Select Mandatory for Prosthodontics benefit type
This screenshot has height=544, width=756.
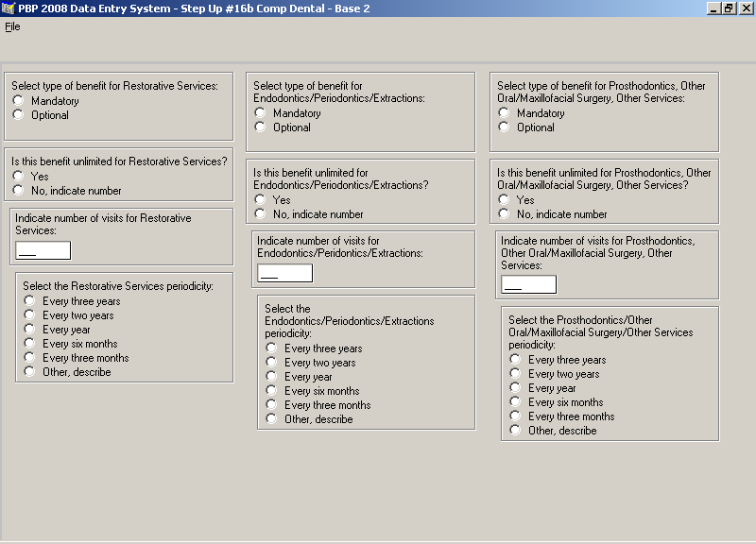[x=505, y=112]
